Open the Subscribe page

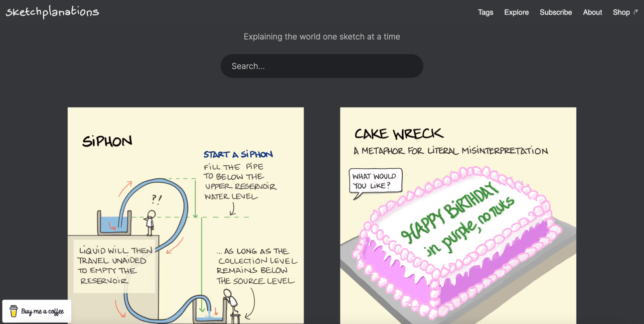click(x=556, y=12)
